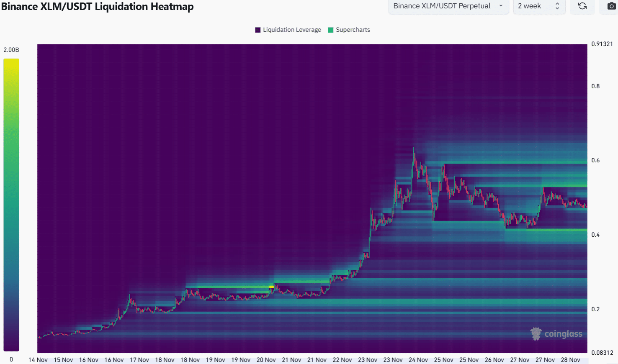Click the 0.2 price axis label
The height and width of the screenshot is (364, 618).
click(595, 309)
